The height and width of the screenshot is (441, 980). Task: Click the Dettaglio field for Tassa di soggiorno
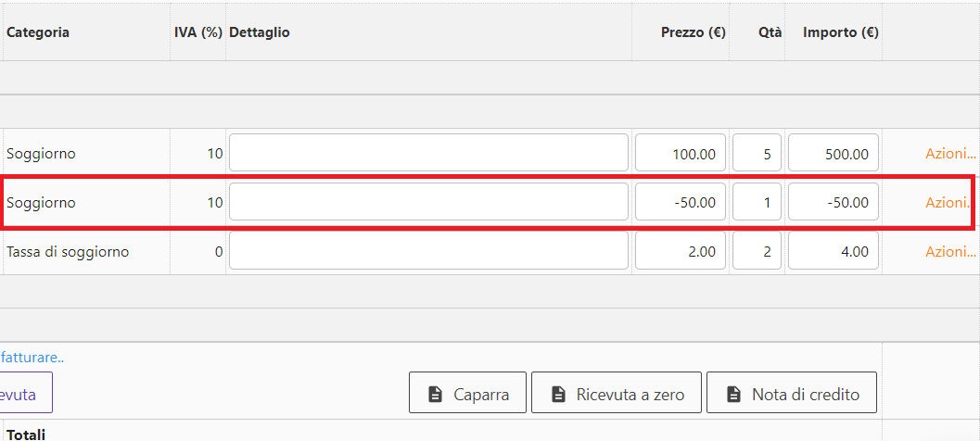(x=428, y=251)
